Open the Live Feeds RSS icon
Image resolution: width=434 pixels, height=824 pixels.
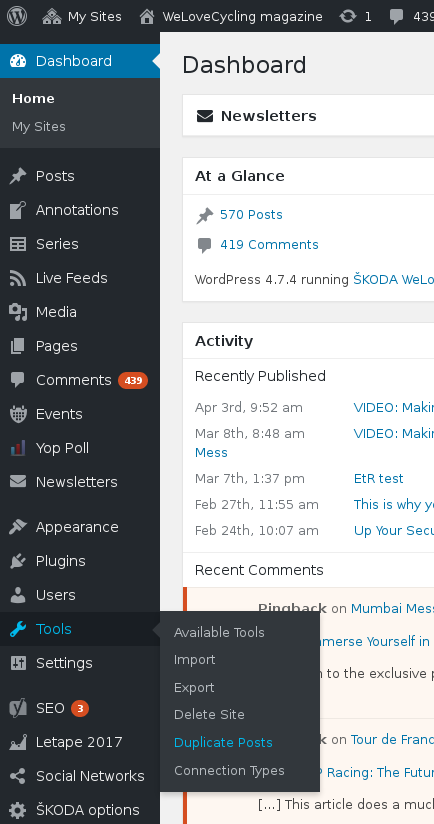pyautogui.click(x=18, y=278)
